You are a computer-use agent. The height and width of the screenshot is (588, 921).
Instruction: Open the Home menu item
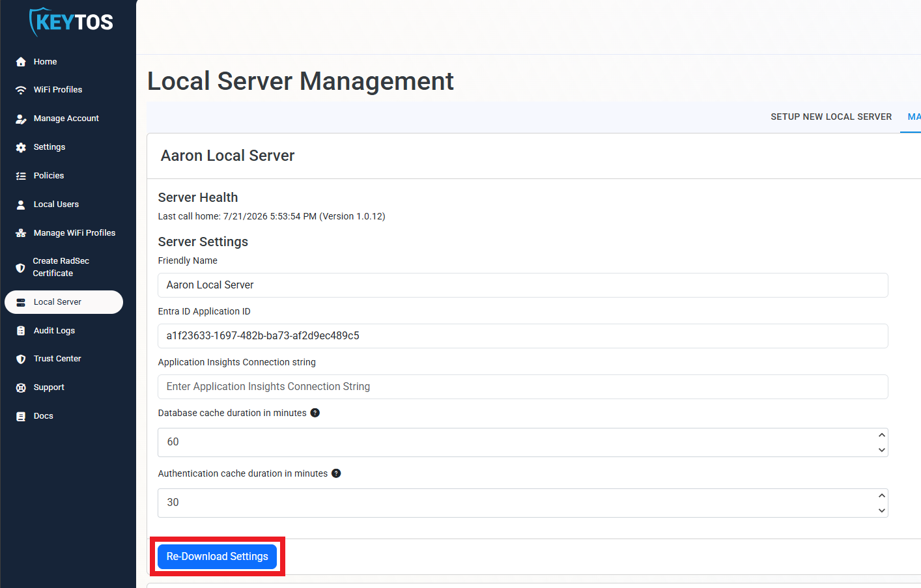pyautogui.click(x=45, y=62)
